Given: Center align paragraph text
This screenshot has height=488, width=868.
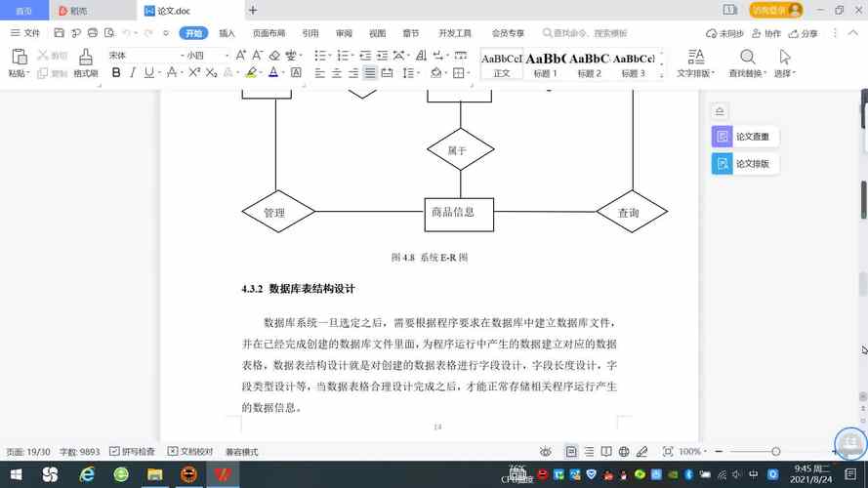Looking at the screenshot, I should tap(337, 72).
